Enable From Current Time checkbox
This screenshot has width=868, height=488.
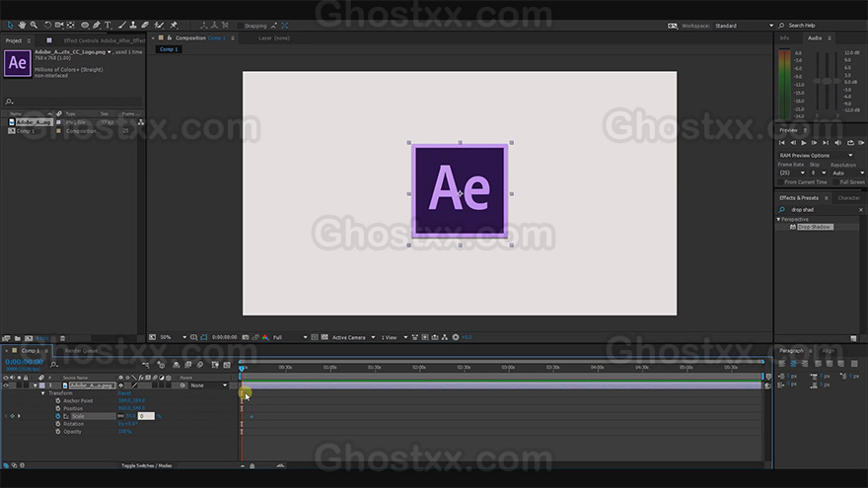coord(780,182)
